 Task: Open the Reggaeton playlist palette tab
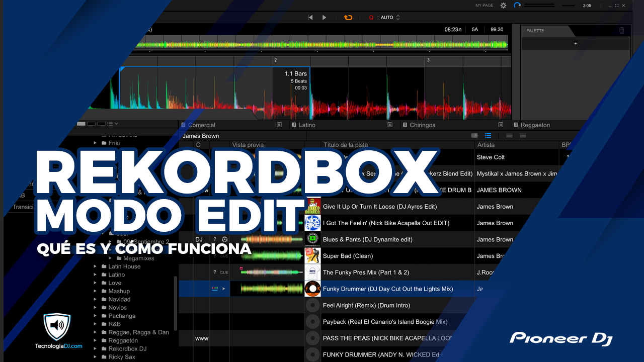pyautogui.click(x=535, y=125)
